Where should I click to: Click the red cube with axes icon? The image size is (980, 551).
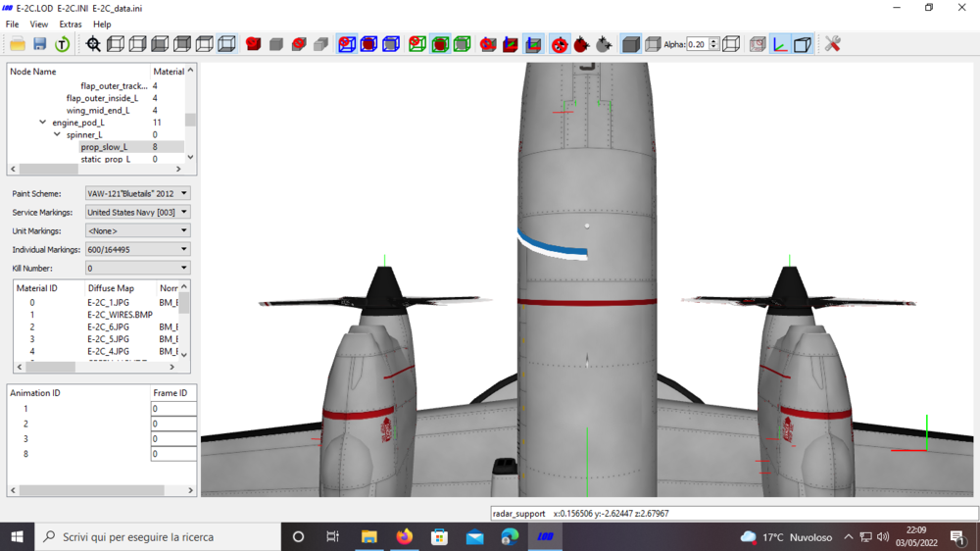click(x=511, y=44)
